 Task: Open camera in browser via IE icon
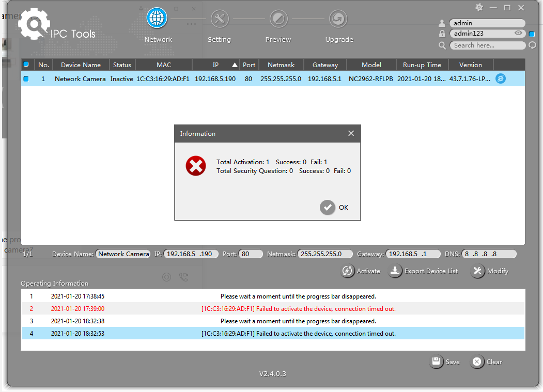click(501, 79)
